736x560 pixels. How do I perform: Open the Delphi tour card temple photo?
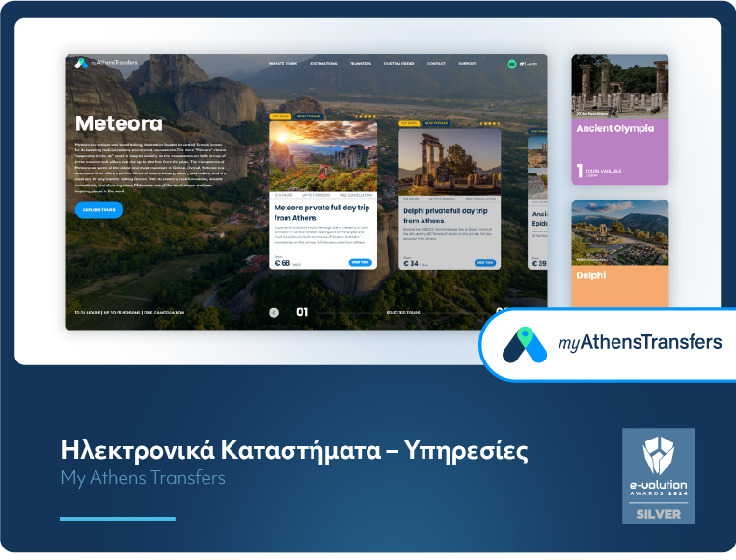point(450,161)
